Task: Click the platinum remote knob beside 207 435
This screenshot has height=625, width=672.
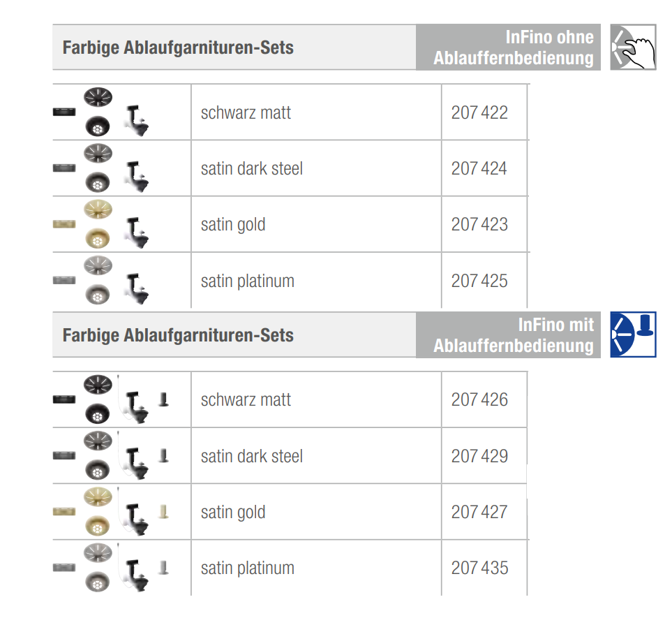Action: coord(163,566)
